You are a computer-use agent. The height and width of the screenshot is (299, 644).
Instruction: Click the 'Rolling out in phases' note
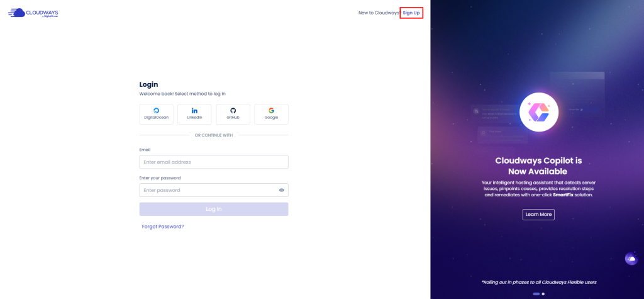[x=538, y=282]
